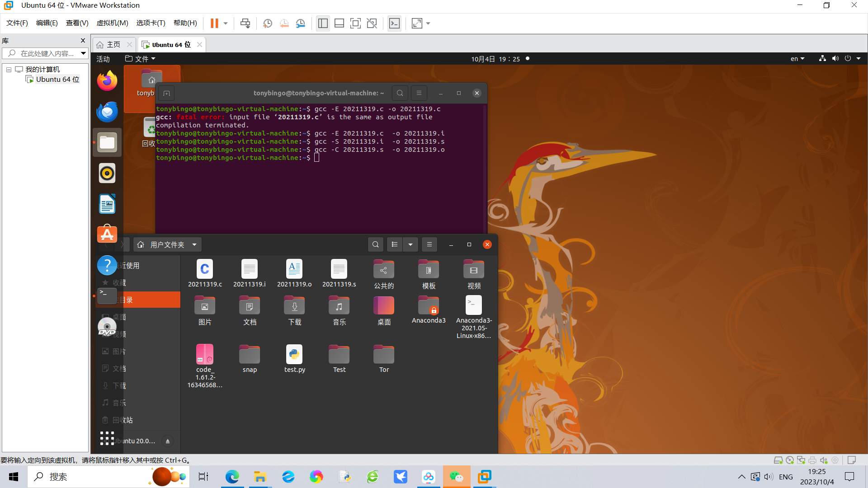The width and height of the screenshot is (868, 488).
Task: Click the search icon in file manager
Action: click(x=375, y=244)
